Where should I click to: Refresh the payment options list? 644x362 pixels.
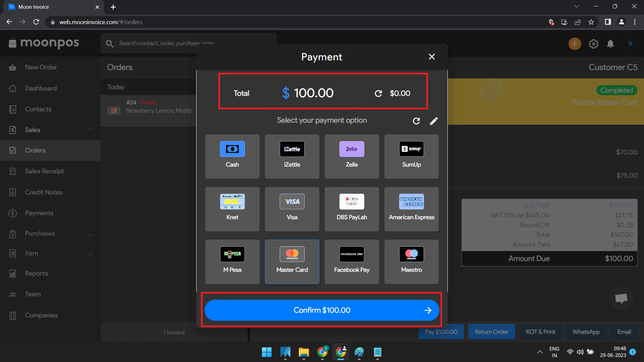click(416, 121)
